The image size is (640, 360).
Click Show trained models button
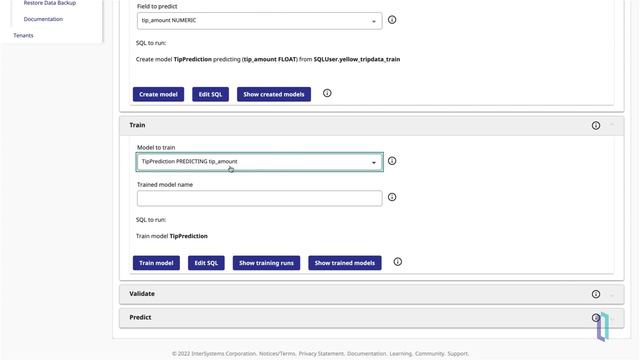click(345, 263)
